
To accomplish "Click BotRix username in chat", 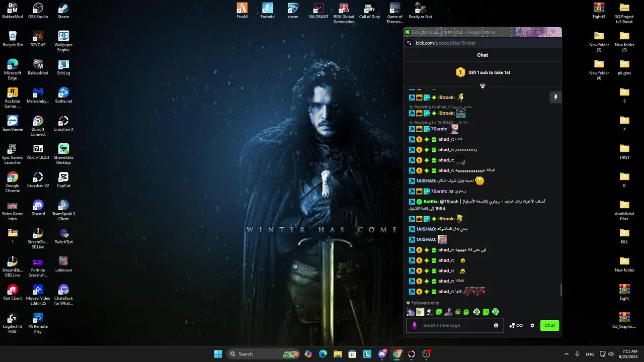I will (x=431, y=202).
